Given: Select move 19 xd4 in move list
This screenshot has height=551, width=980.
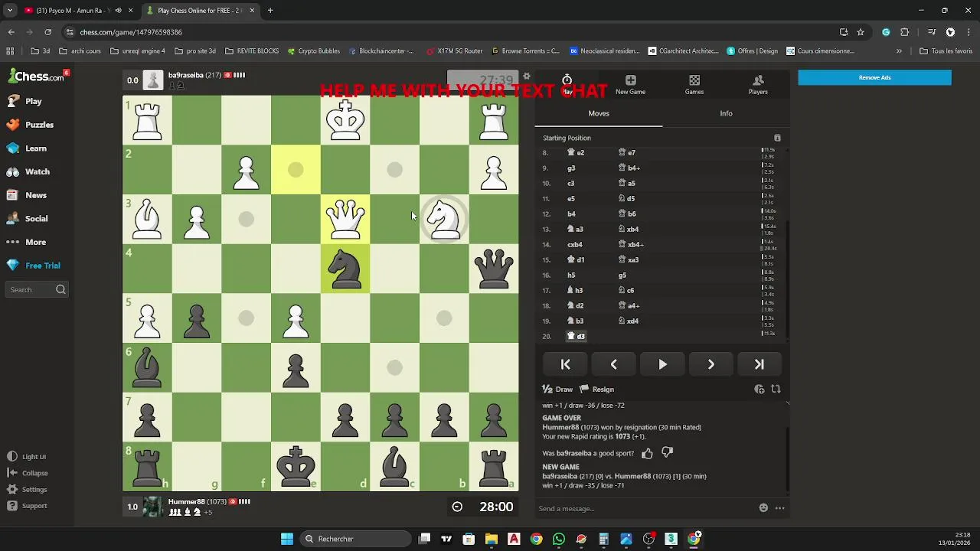Looking at the screenshot, I should click(629, 321).
